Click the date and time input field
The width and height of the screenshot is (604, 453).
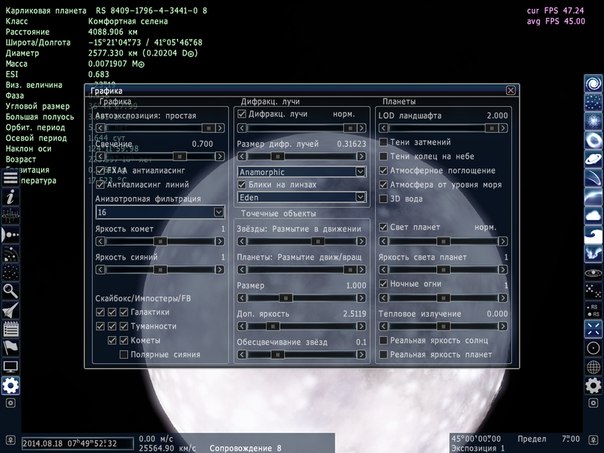77,443
